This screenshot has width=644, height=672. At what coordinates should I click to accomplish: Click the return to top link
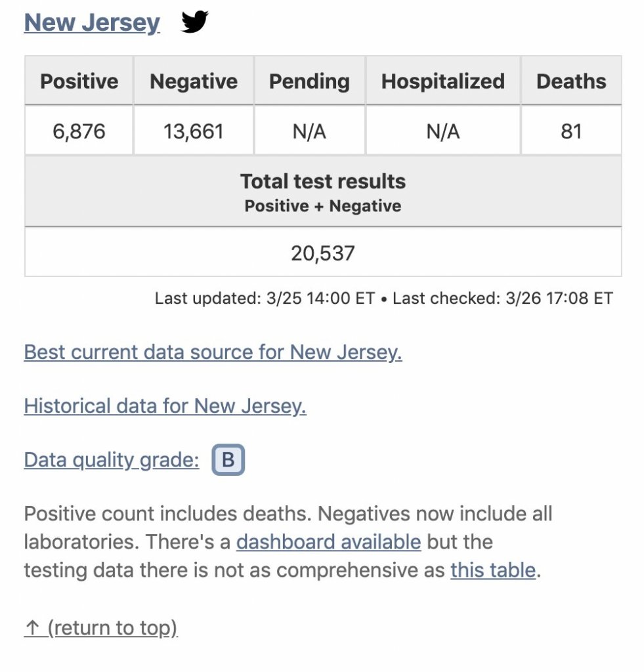(100, 628)
